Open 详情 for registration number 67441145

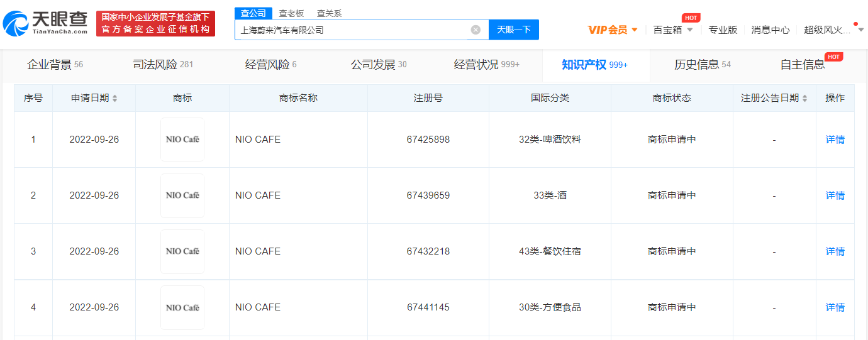click(835, 307)
